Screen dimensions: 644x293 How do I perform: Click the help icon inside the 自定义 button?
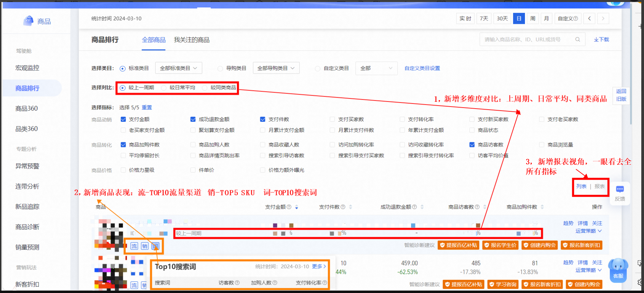(576, 18)
